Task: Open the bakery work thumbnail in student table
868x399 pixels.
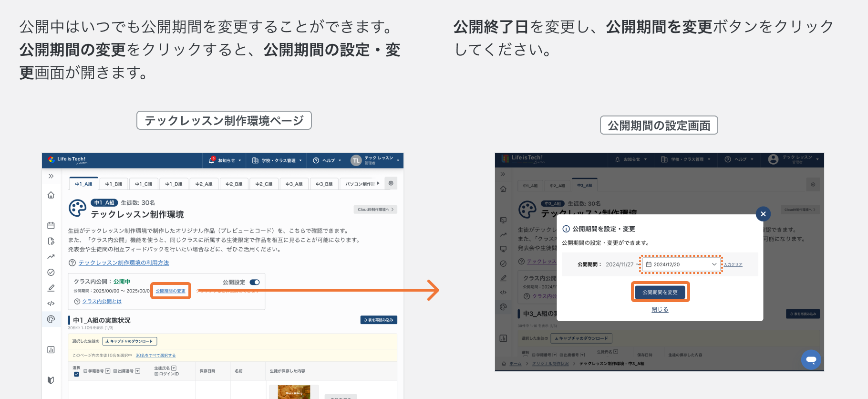Action: 294,392
